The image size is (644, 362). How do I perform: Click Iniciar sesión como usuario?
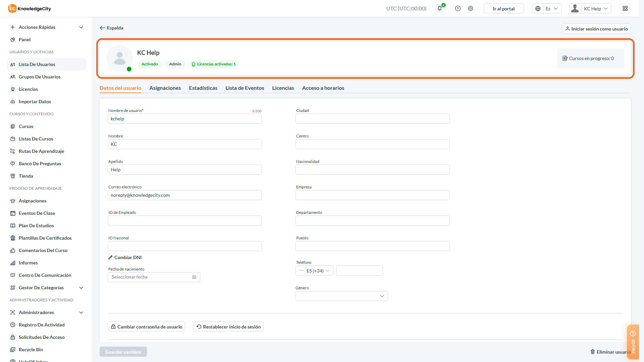pyautogui.click(x=596, y=28)
